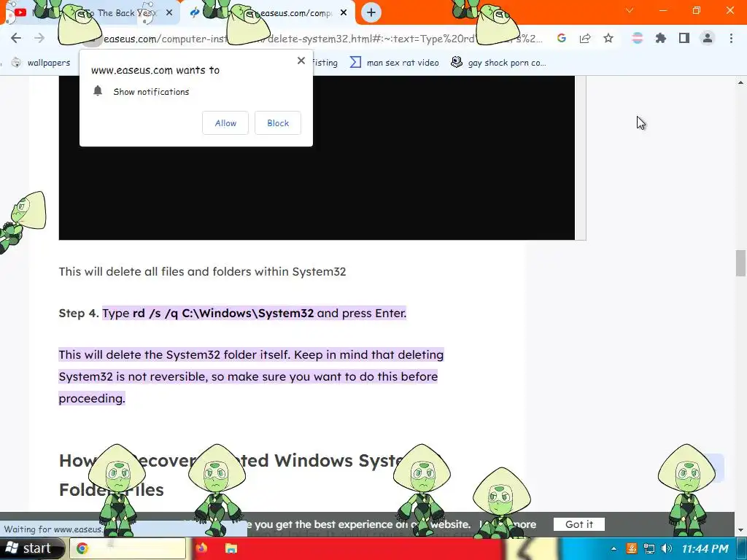747x560 pixels.
Task: Open the Chrome three-dot menu
Action: [731, 38]
